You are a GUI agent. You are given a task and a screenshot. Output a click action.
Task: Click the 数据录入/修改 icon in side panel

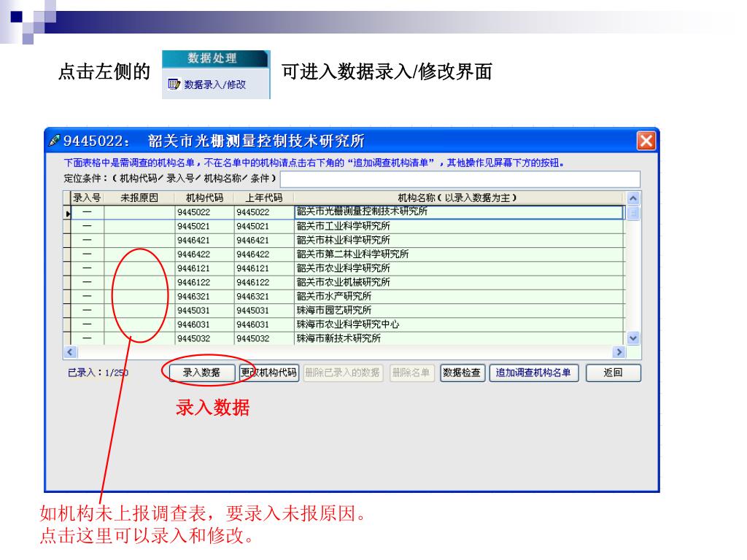(174, 85)
